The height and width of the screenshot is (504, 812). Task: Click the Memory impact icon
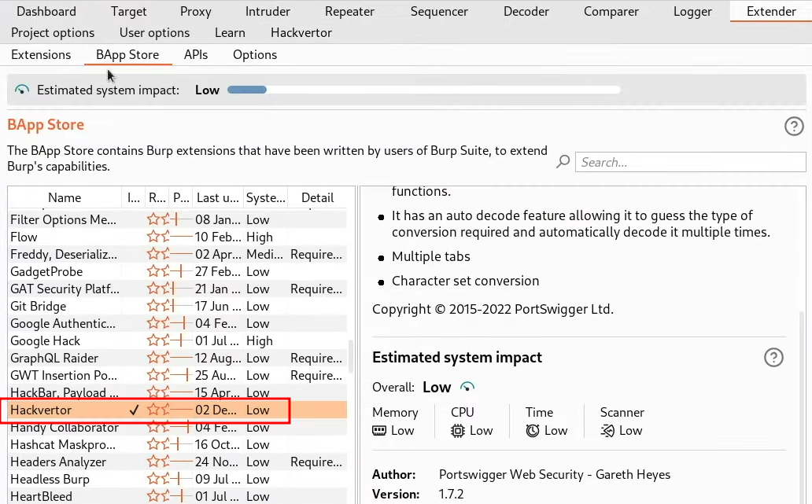tap(380, 430)
